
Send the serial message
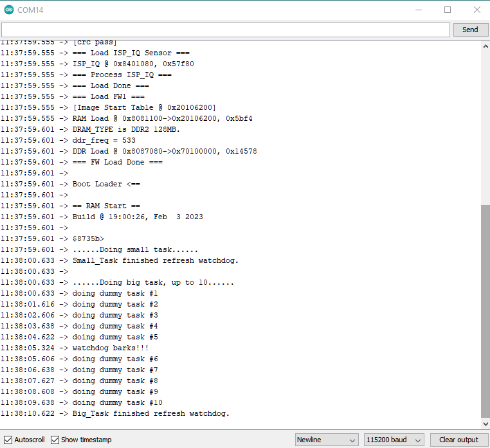pos(470,30)
